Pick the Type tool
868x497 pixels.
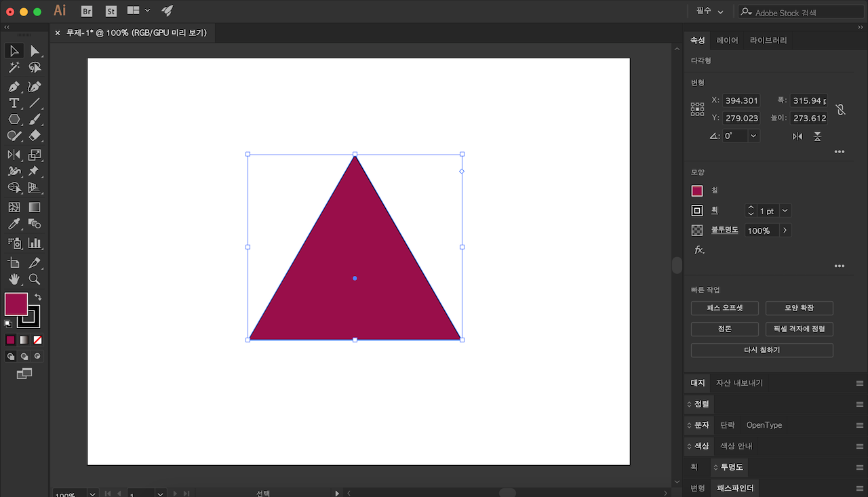tap(14, 103)
